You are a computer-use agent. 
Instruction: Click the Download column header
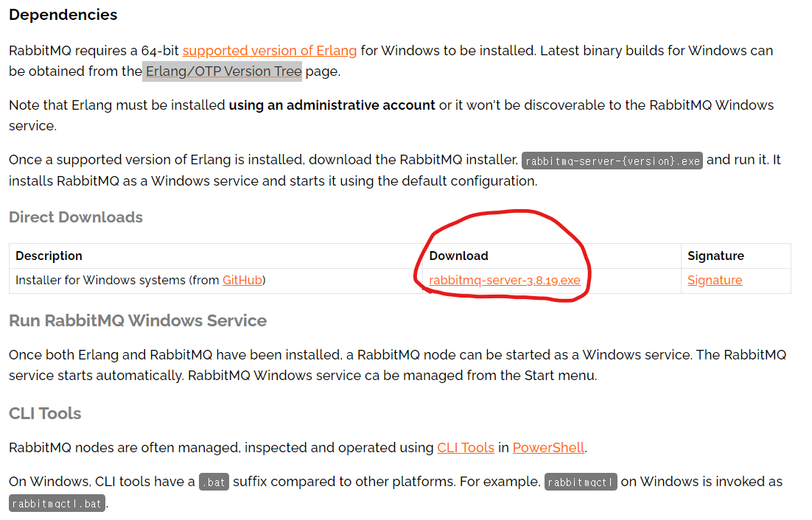458,256
